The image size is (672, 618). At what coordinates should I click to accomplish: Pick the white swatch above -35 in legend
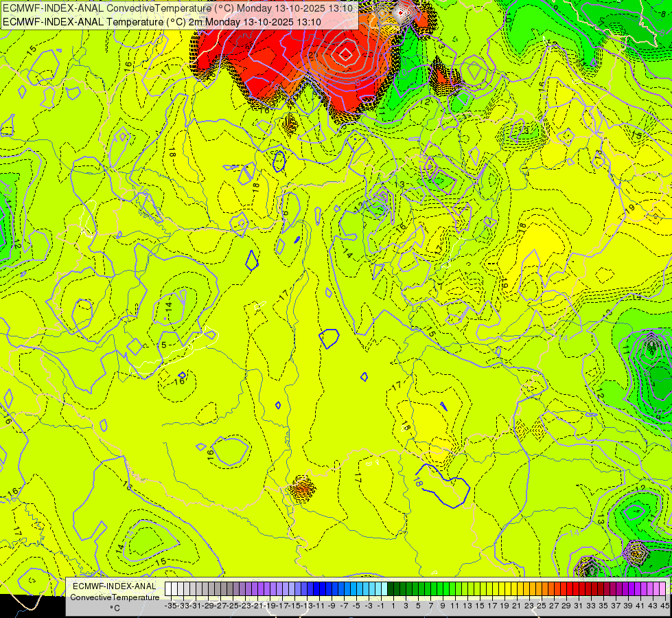(168, 588)
